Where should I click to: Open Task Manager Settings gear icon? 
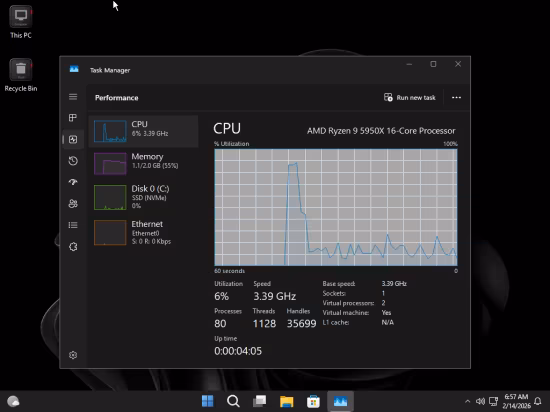[73, 355]
